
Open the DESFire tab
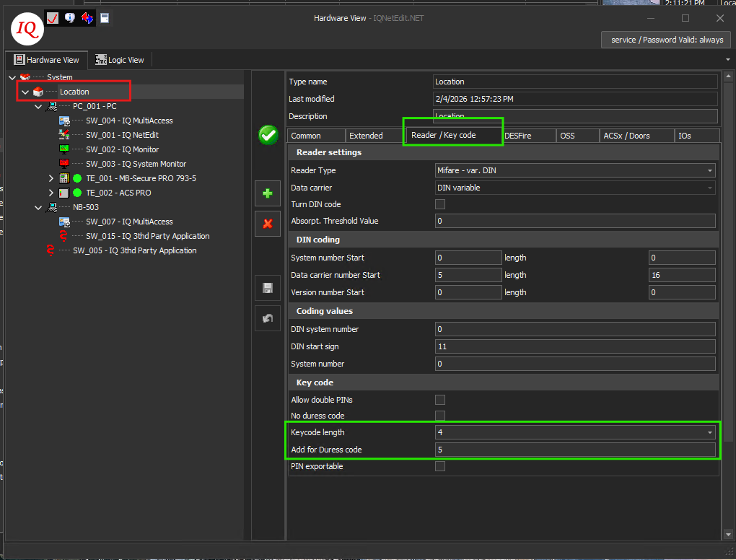528,136
